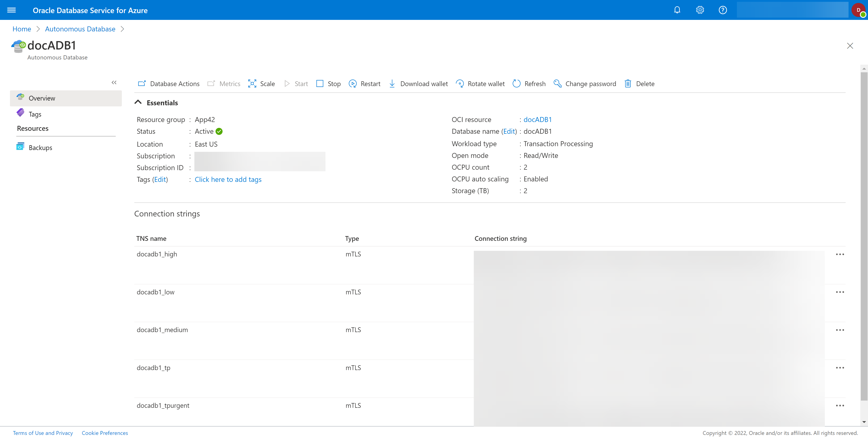
Task: Restart the database
Action: point(365,84)
